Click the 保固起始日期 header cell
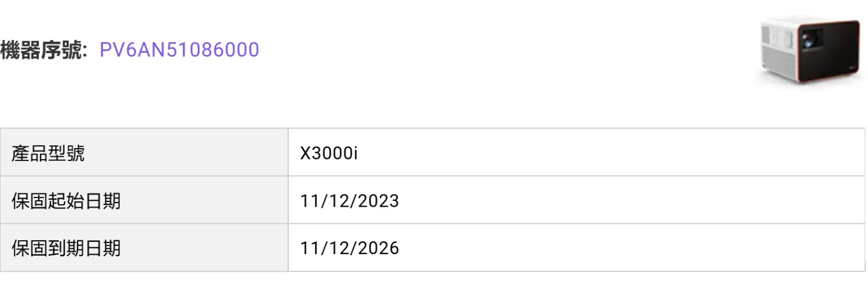The width and height of the screenshot is (868, 283). (x=144, y=200)
